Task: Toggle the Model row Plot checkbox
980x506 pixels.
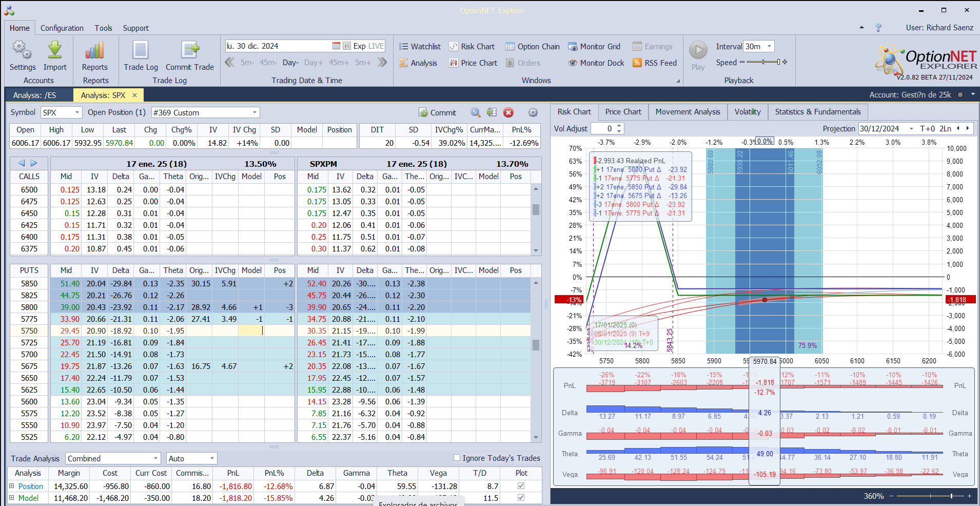Action: [521, 498]
